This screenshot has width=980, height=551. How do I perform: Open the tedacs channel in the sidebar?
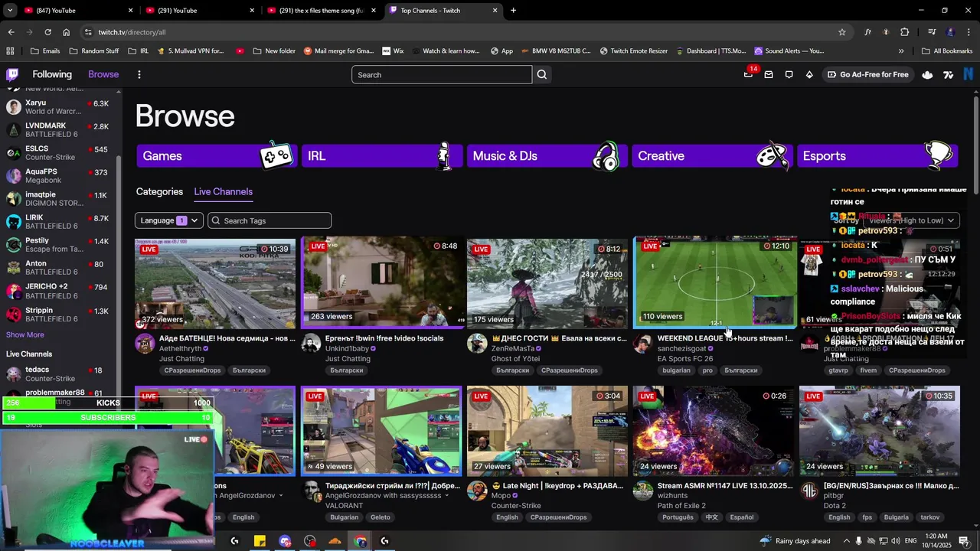tap(58, 374)
